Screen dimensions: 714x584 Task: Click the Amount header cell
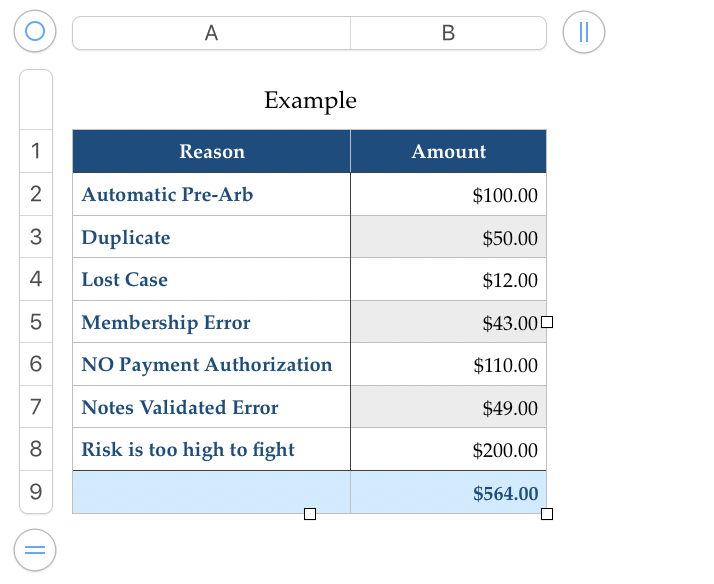[x=449, y=152]
